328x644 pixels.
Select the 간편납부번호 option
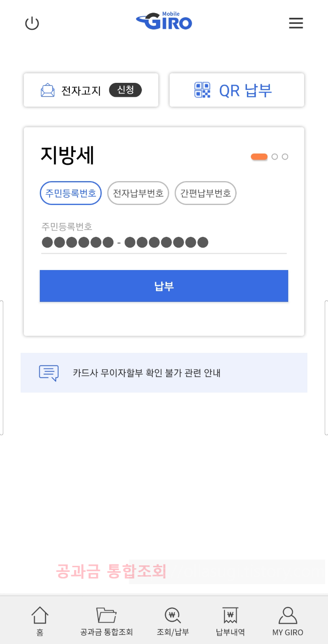pyautogui.click(x=205, y=193)
